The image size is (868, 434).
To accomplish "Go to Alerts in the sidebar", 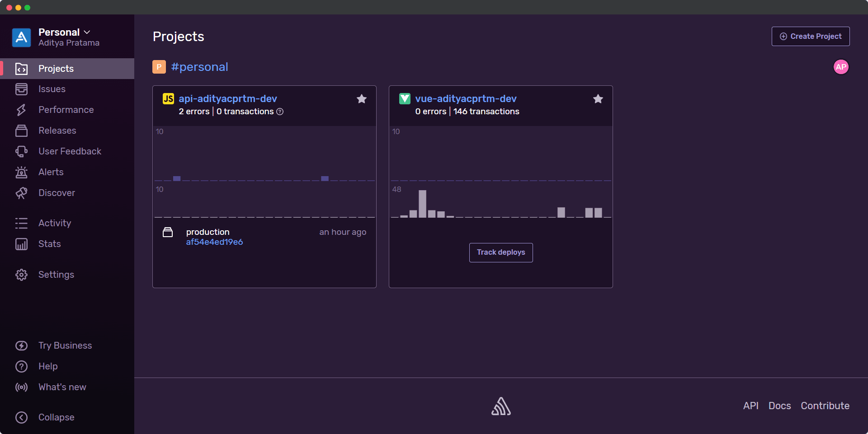I will tap(67, 172).
